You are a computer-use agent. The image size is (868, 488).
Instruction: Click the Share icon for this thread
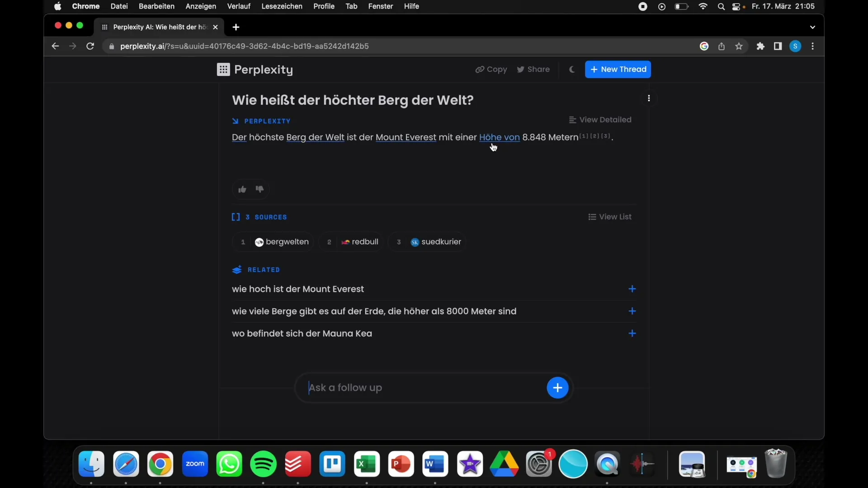[533, 69]
